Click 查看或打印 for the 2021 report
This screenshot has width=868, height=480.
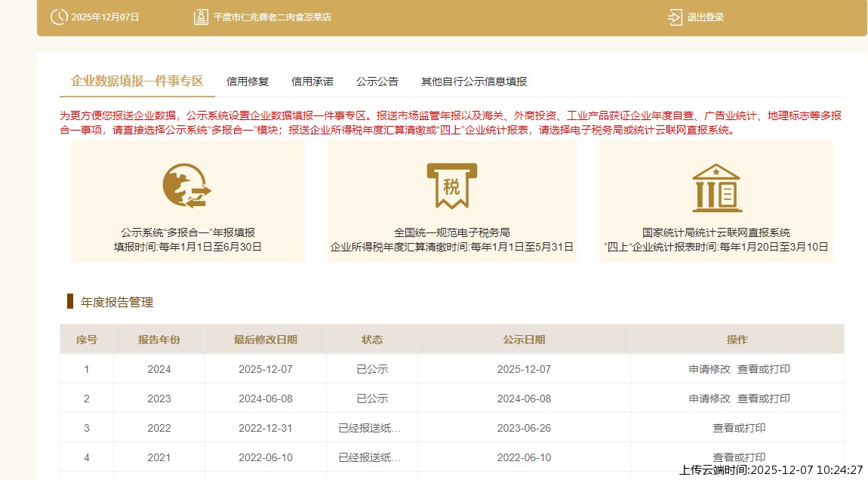click(x=739, y=457)
